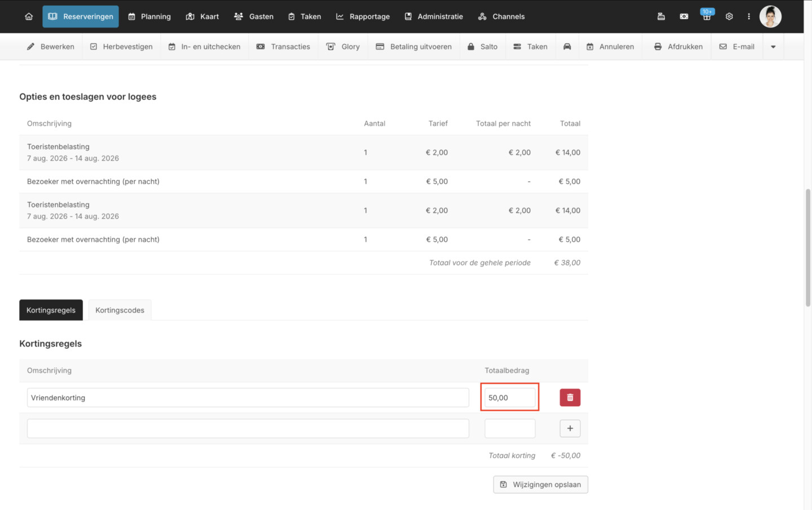Screen dimensions: 812x510
Task: Open the vertical three-dot menu
Action: [749, 16]
